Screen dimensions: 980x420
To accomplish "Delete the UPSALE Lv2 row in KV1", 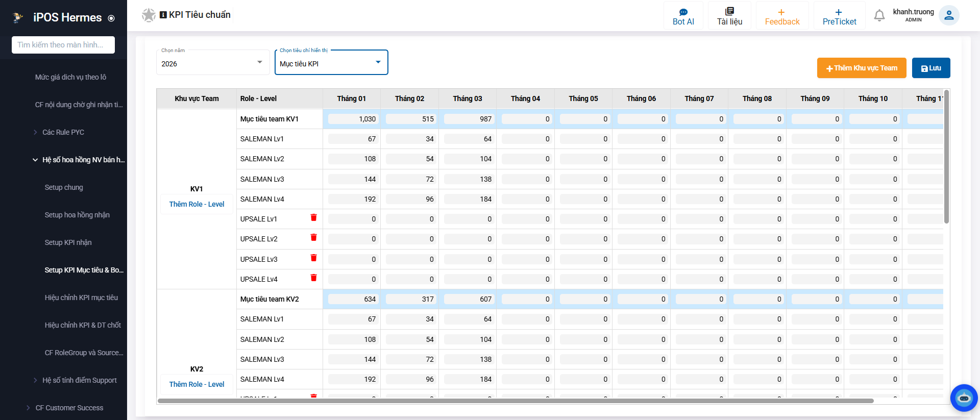I will coord(314,238).
